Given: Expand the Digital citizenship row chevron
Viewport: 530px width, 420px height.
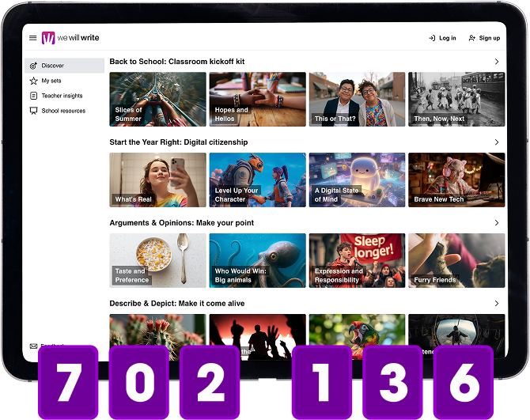Looking at the screenshot, I should point(497,142).
